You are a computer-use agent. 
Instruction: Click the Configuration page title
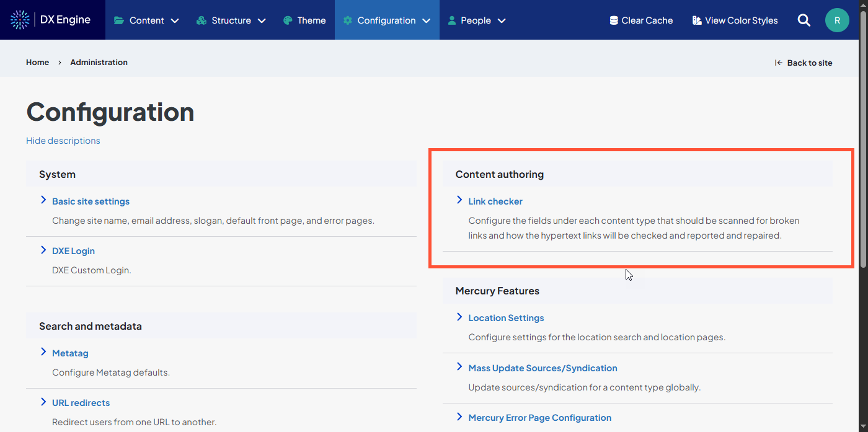(x=110, y=112)
